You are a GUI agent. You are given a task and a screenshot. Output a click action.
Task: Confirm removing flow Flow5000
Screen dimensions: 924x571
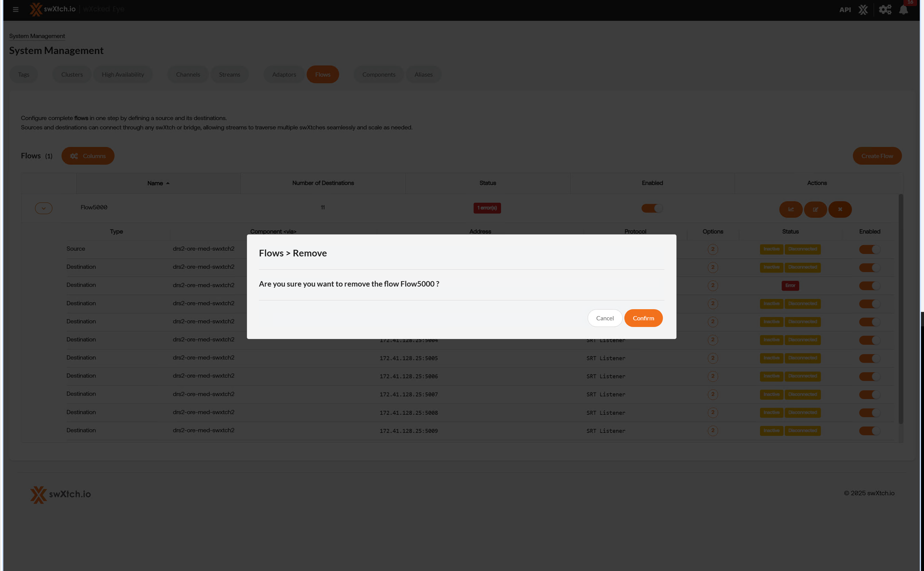[x=643, y=318]
